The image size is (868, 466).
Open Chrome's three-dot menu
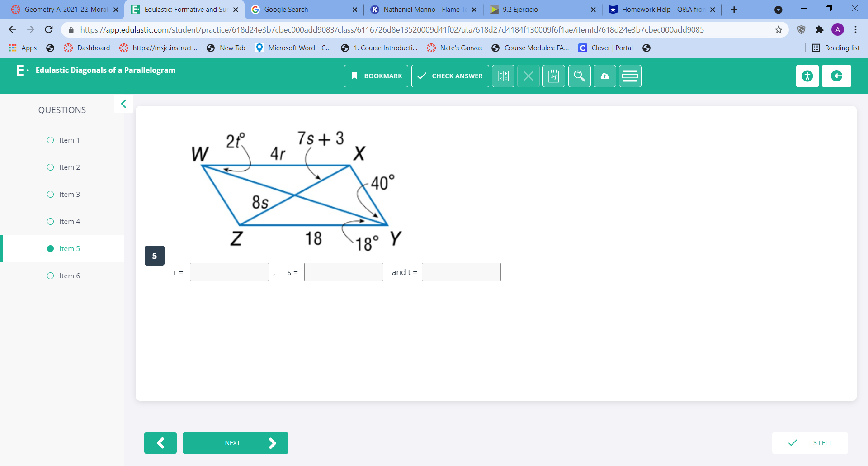(x=855, y=29)
